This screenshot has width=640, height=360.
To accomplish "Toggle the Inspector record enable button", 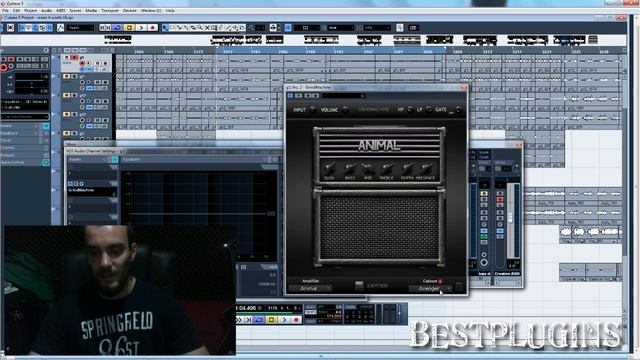I will pos(4,67).
